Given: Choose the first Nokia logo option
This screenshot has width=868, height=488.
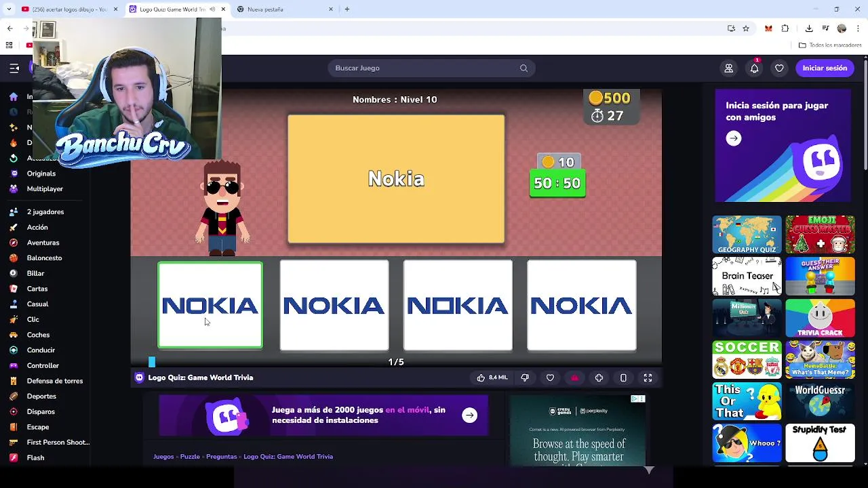Looking at the screenshot, I should tap(210, 305).
